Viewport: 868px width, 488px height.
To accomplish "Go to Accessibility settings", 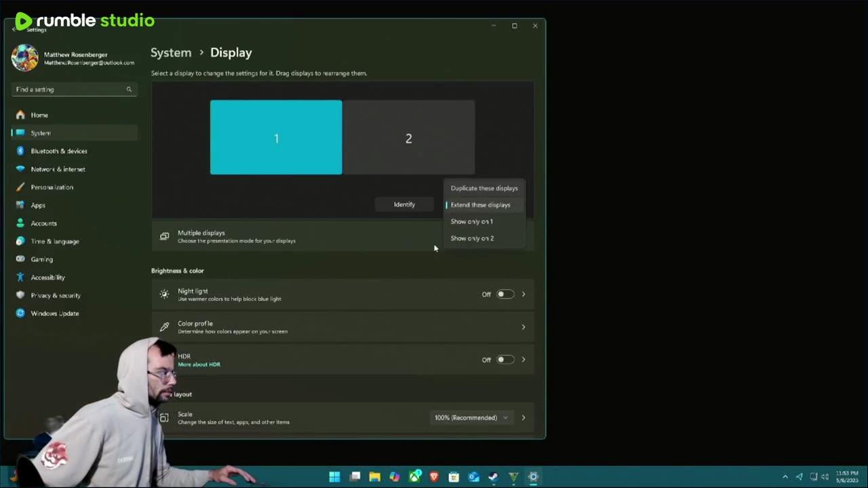I will pyautogui.click(x=74, y=277).
